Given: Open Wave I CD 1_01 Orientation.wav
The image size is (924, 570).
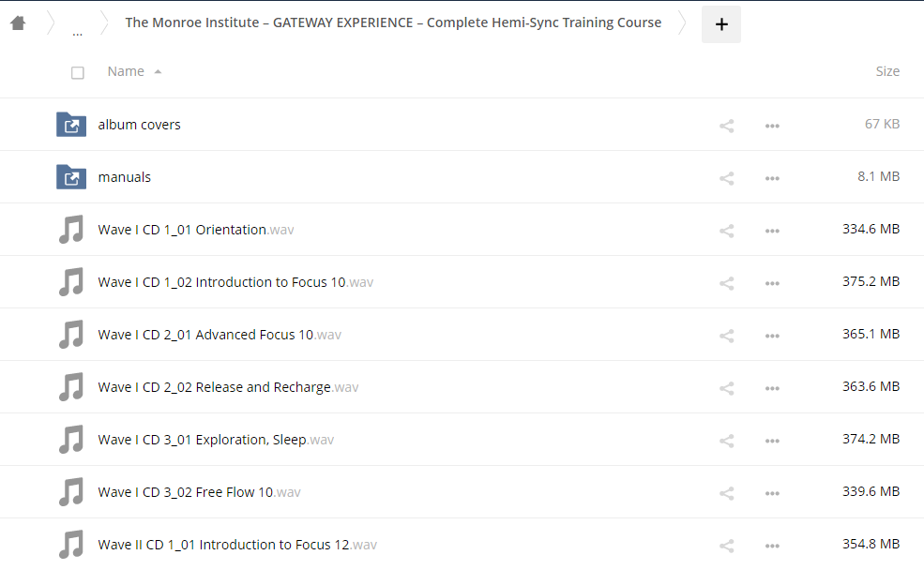Looking at the screenshot, I should pyautogui.click(x=196, y=230).
